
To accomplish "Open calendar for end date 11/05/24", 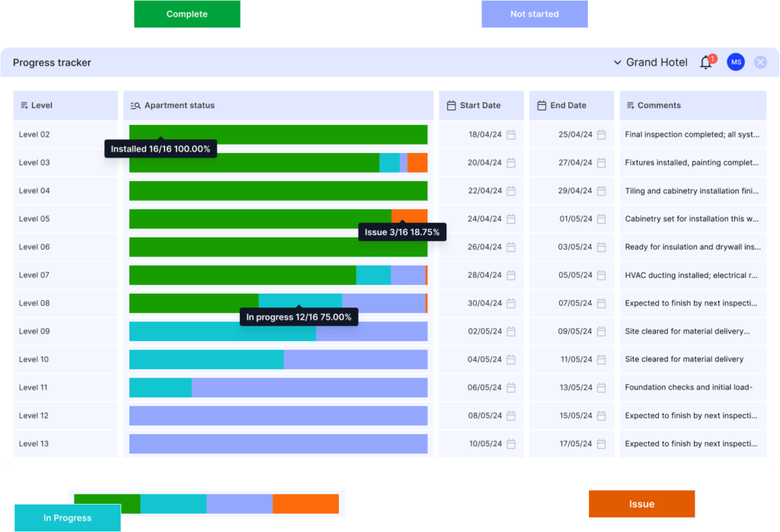I will tap(602, 359).
